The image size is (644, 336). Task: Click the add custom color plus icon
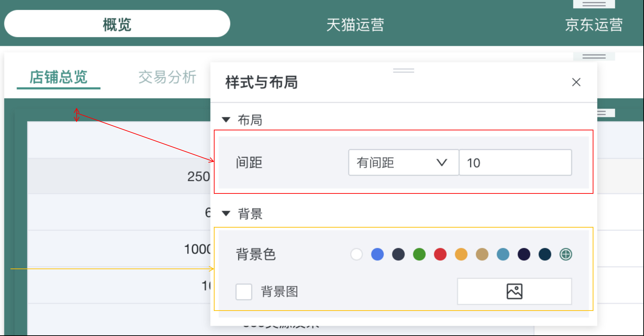coord(566,254)
